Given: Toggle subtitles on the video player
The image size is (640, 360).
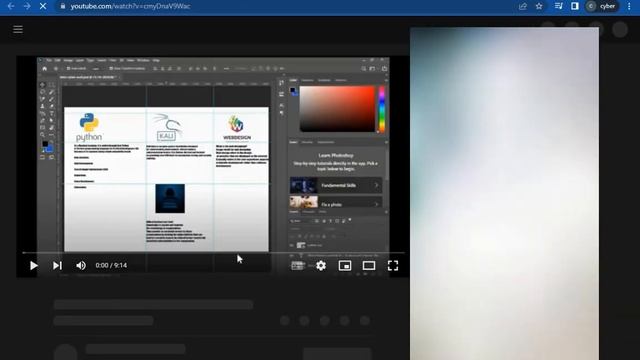Looking at the screenshot, I should tap(298, 266).
